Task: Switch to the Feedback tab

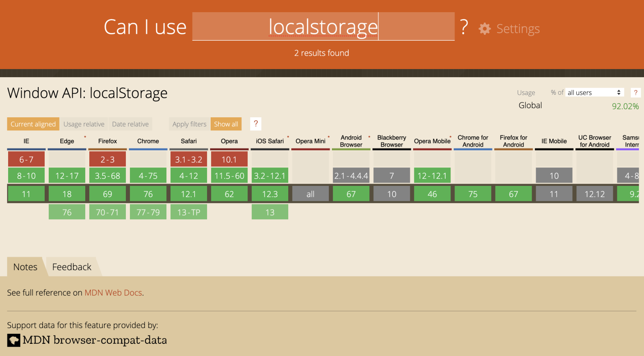Action: pos(72,267)
